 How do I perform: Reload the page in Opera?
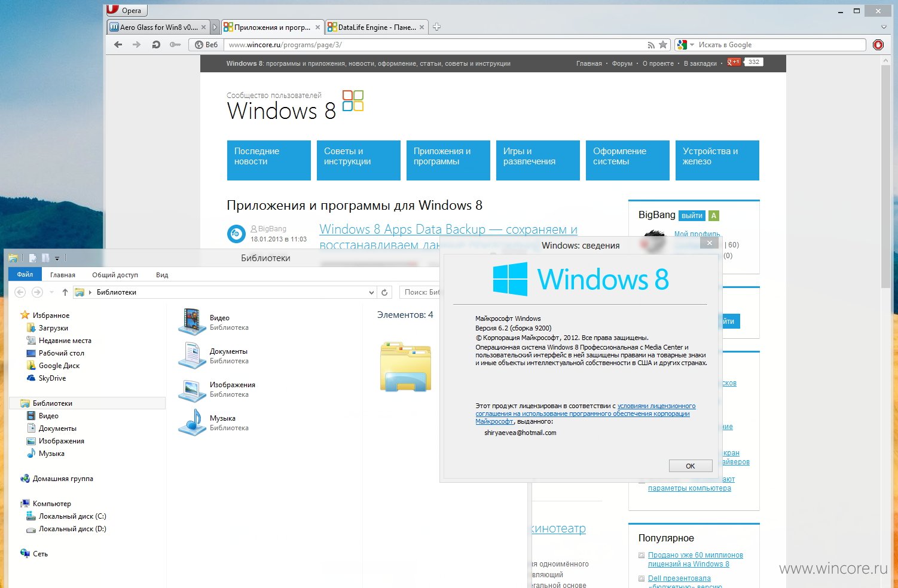[x=156, y=45]
